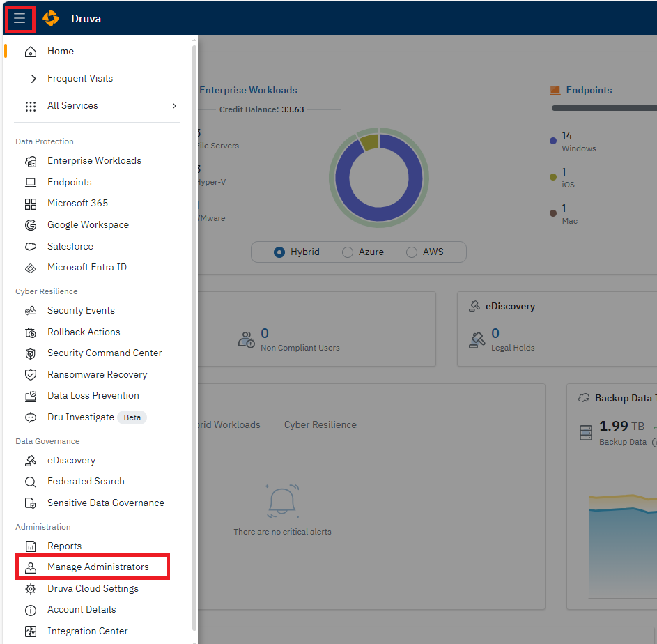The height and width of the screenshot is (644, 657).
Task: Expand the Frequent Visits chevron
Action: [33, 78]
